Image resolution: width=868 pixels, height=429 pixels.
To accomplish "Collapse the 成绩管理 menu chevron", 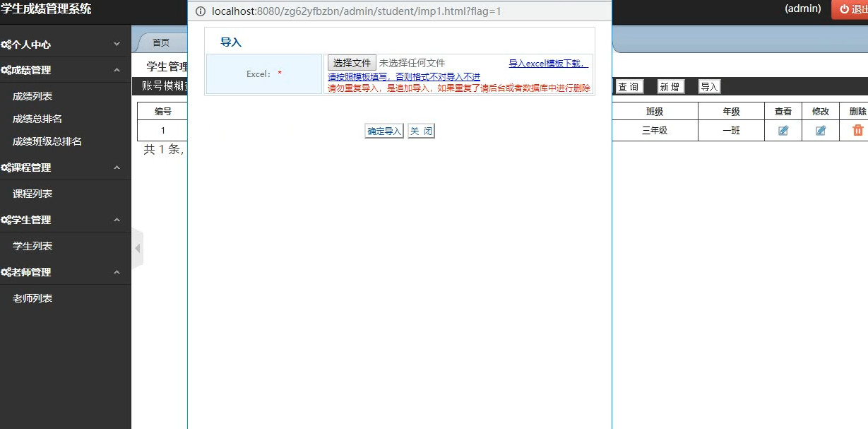I will [x=117, y=70].
